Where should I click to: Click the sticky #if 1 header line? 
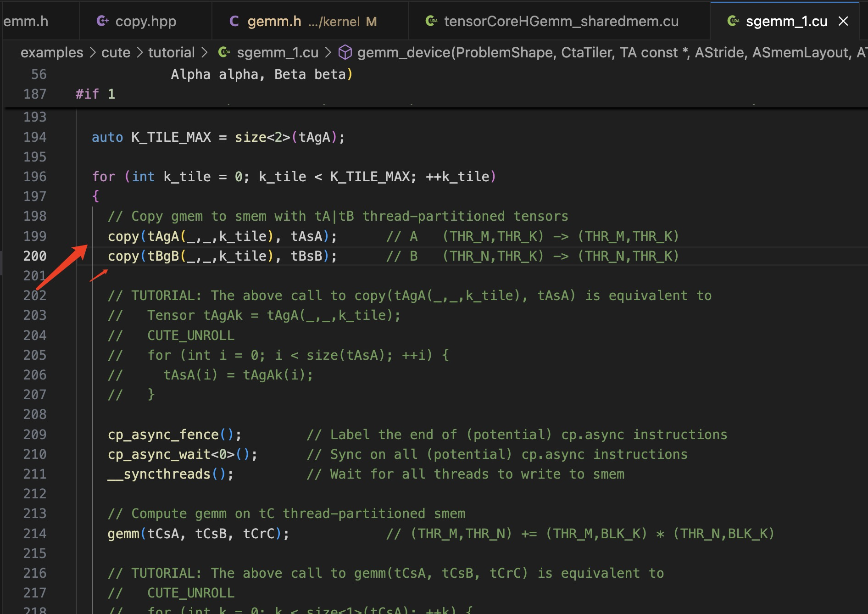point(95,94)
